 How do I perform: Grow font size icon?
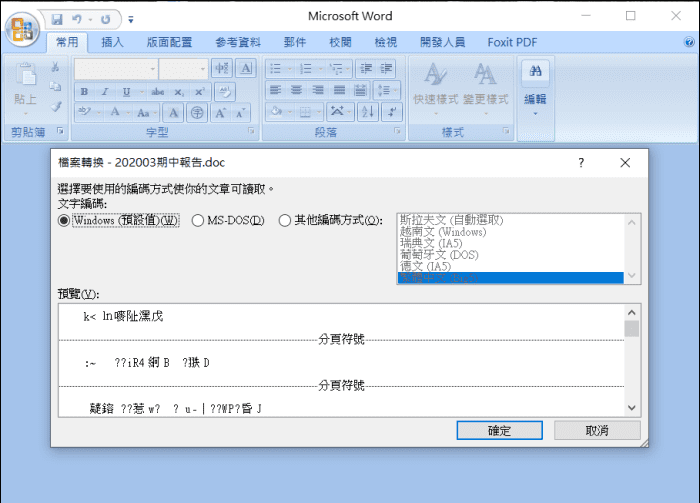tap(220, 113)
